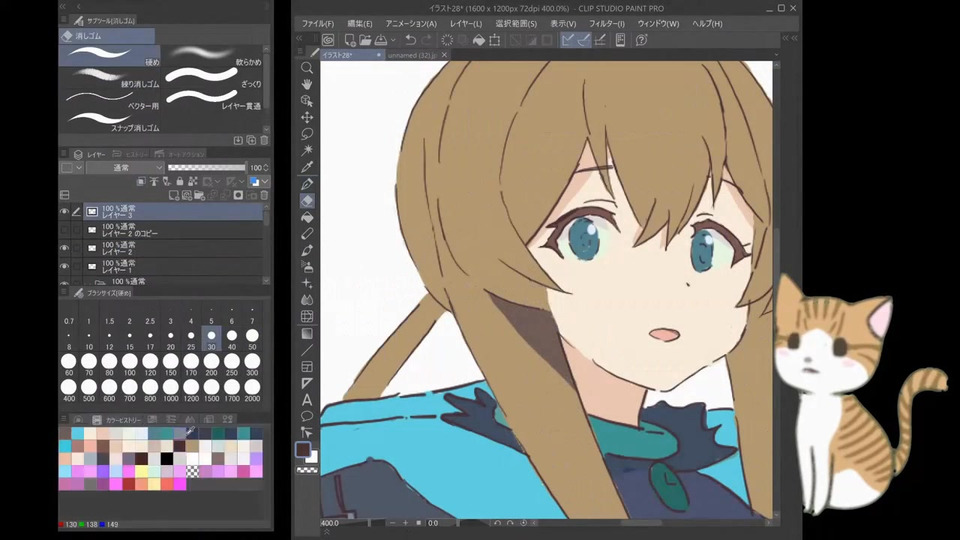Select the Pen tool in toolbox
The width and height of the screenshot is (960, 540).
click(307, 184)
